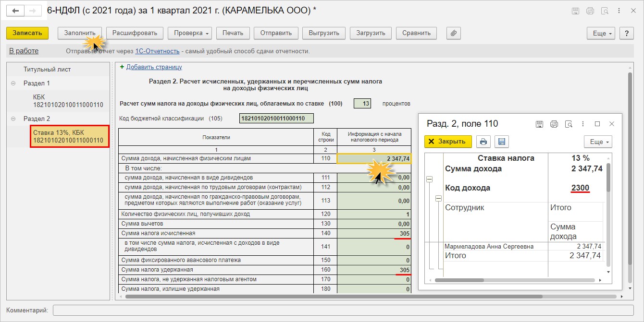Open the Еще dropdown in popup window
Image resolution: width=644 pixels, height=322 pixels.
[598, 142]
